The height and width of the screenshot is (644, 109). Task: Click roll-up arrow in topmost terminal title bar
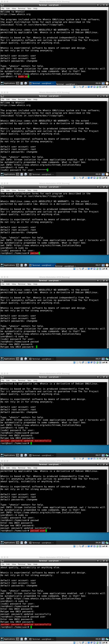[98, 5]
